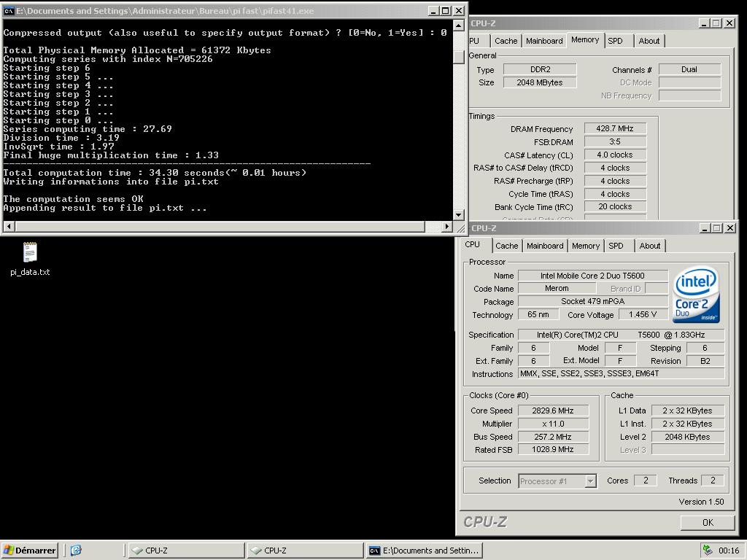The width and height of the screenshot is (747, 560).
Task: Select Memory tab in upper CPU-Z window
Action: click(x=585, y=40)
